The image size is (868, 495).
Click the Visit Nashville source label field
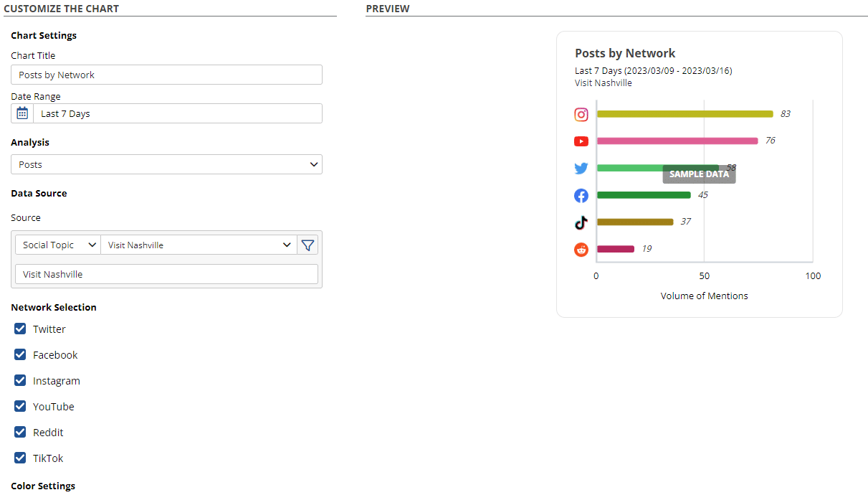tap(166, 274)
